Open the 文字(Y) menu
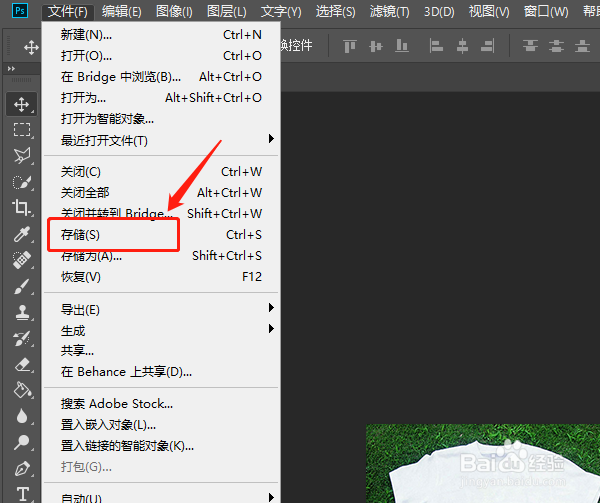The height and width of the screenshot is (503, 600). (281, 11)
